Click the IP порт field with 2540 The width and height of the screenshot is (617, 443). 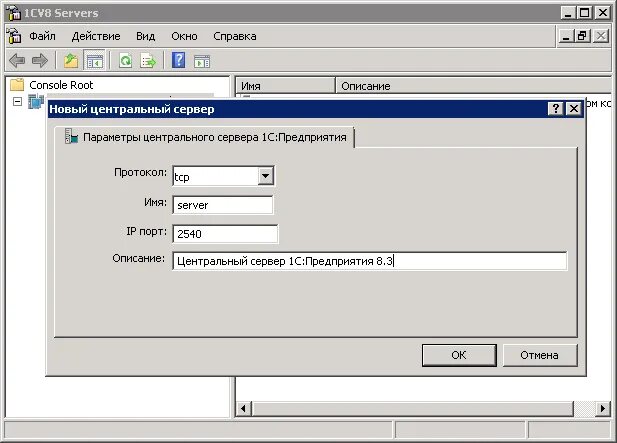tap(225, 234)
